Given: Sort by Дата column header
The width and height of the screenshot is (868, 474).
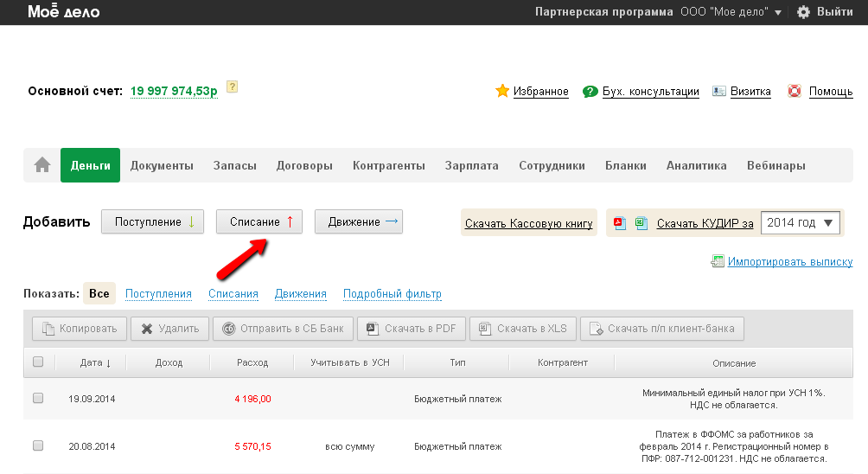Looking at the screenshot, I should 95,362.
